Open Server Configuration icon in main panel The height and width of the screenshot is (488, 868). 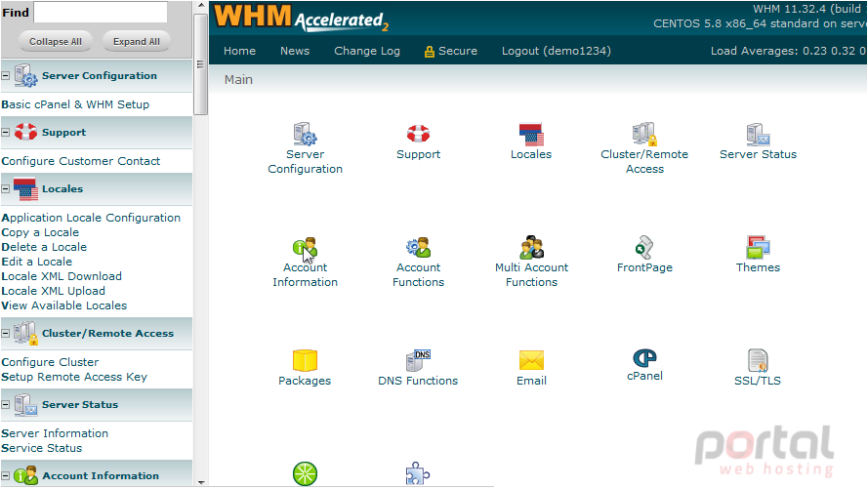(305, 134)
